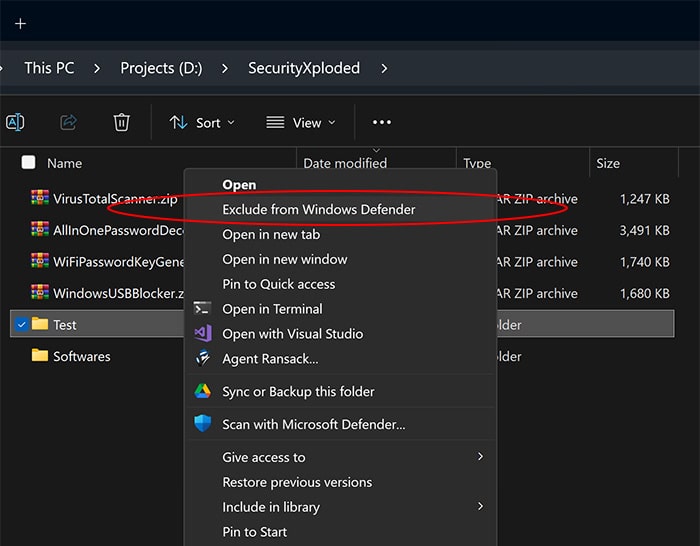Choose Exclude from Windows Defender
The height and width of the screenshot is (546, 700).
click(x=318, y=209)
